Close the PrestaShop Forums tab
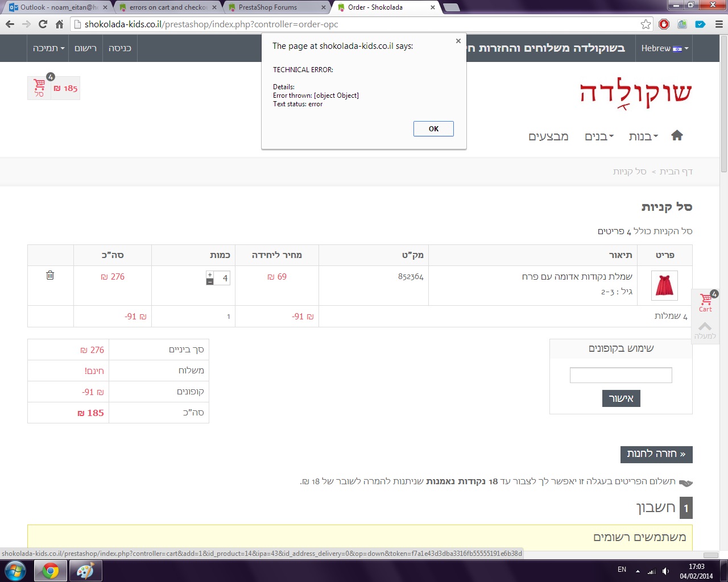 [323, 7]
